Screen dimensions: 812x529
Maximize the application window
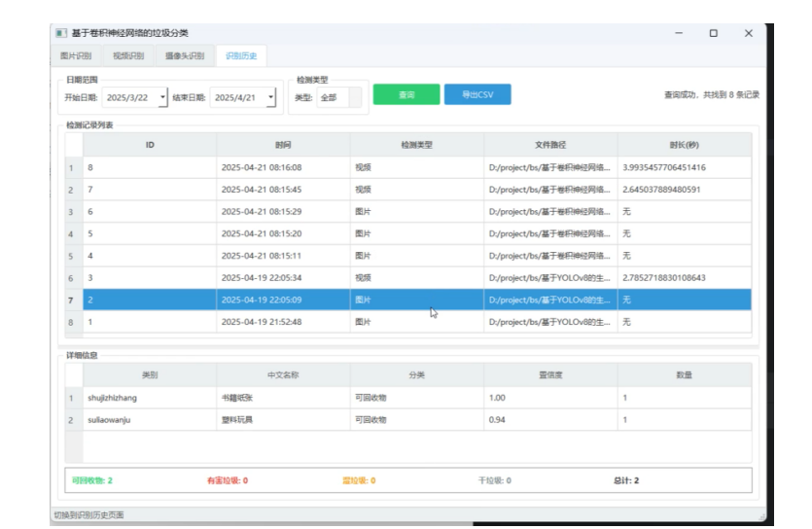pos(713,33)
